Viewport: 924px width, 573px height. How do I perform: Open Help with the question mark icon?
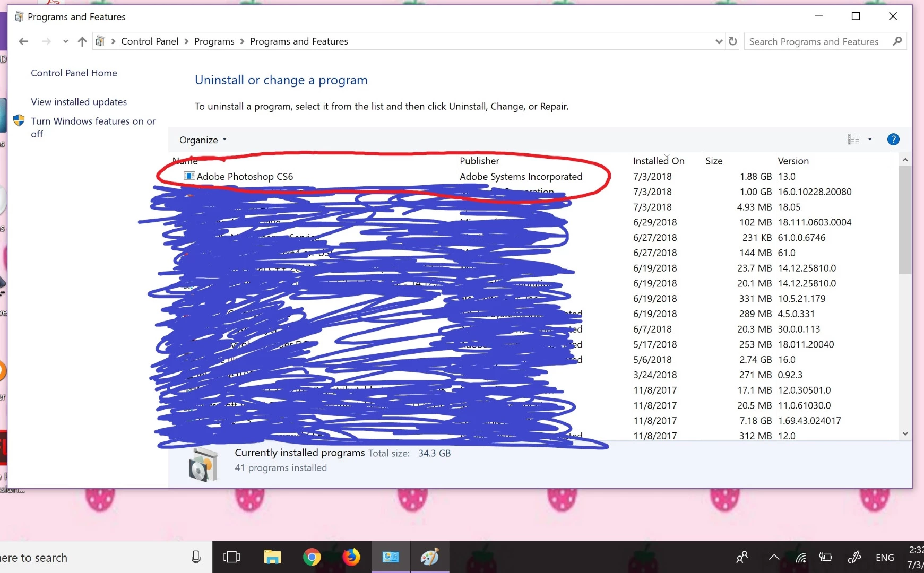[x=893, y=140]
